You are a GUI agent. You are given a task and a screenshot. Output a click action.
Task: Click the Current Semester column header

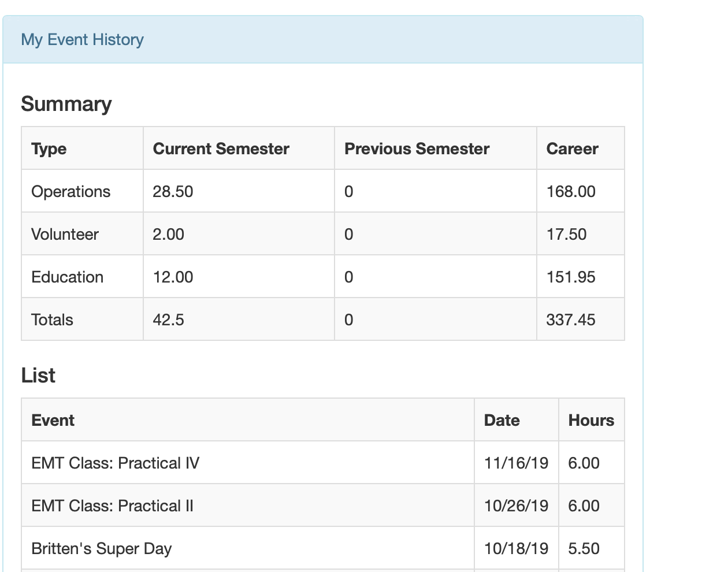221,149
